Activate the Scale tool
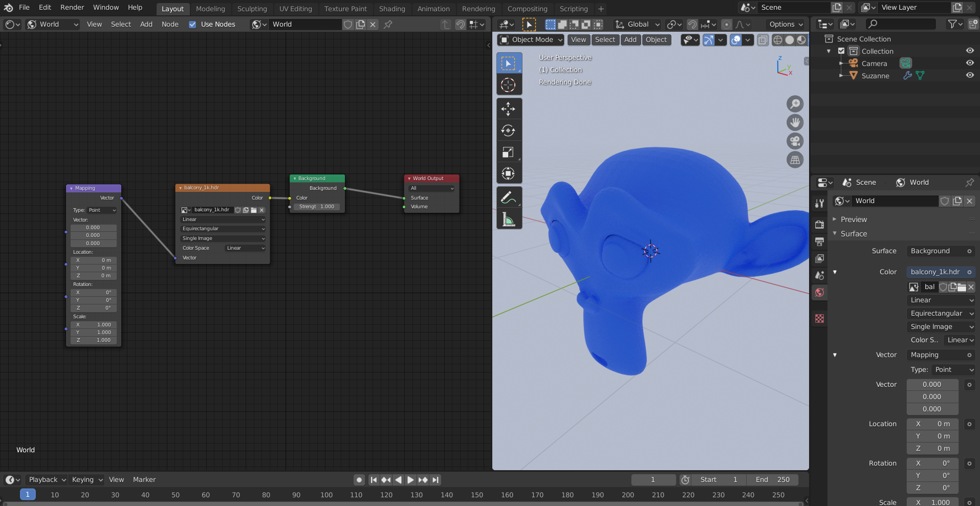The width and height of the screenshot is (980, 506). tap(508, 152)
